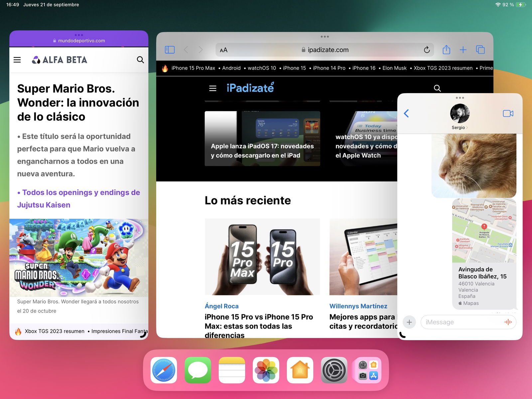Open the plus apps menu in Messages

(409, 322)
